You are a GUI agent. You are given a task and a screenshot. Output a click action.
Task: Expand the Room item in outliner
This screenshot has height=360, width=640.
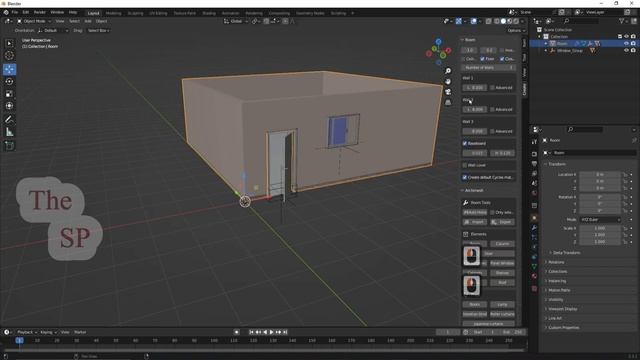(x=546, y=43)
